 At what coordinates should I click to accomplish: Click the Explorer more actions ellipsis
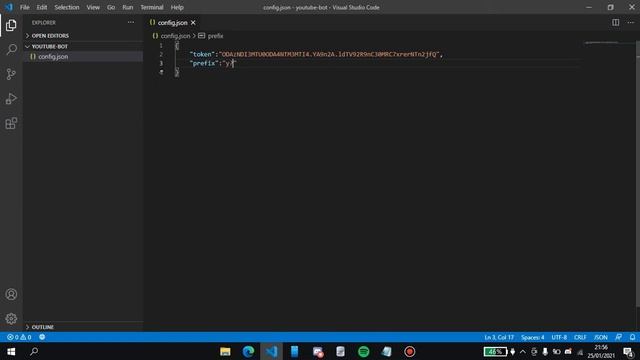pos(131,22)
